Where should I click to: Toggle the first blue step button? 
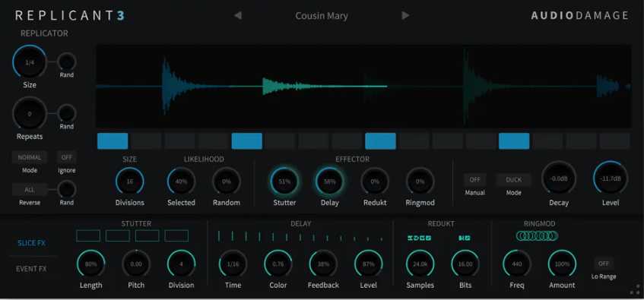pyautogui.click(x=113, y=141)
